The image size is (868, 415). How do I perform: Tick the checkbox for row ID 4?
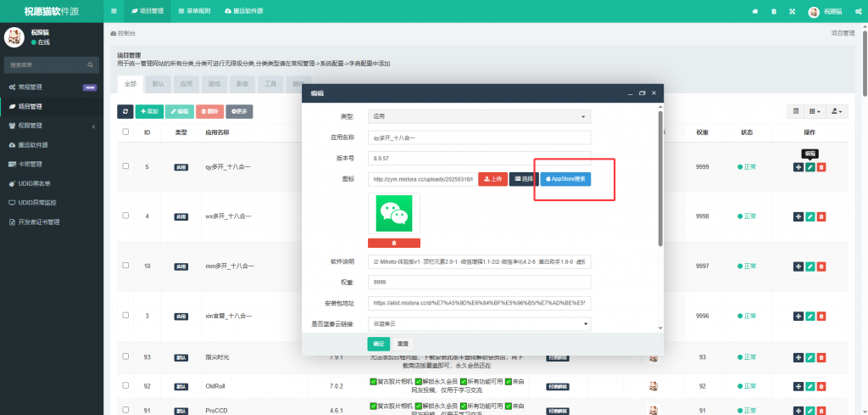tap(125, 216)
